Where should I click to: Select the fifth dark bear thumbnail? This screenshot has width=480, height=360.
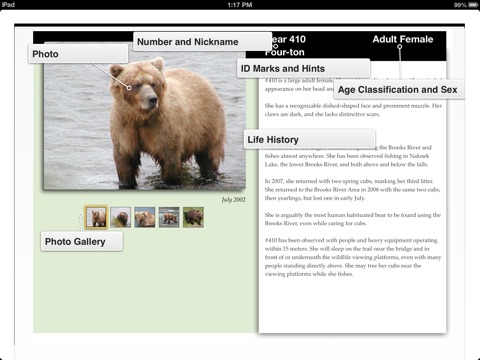point(193,217)
